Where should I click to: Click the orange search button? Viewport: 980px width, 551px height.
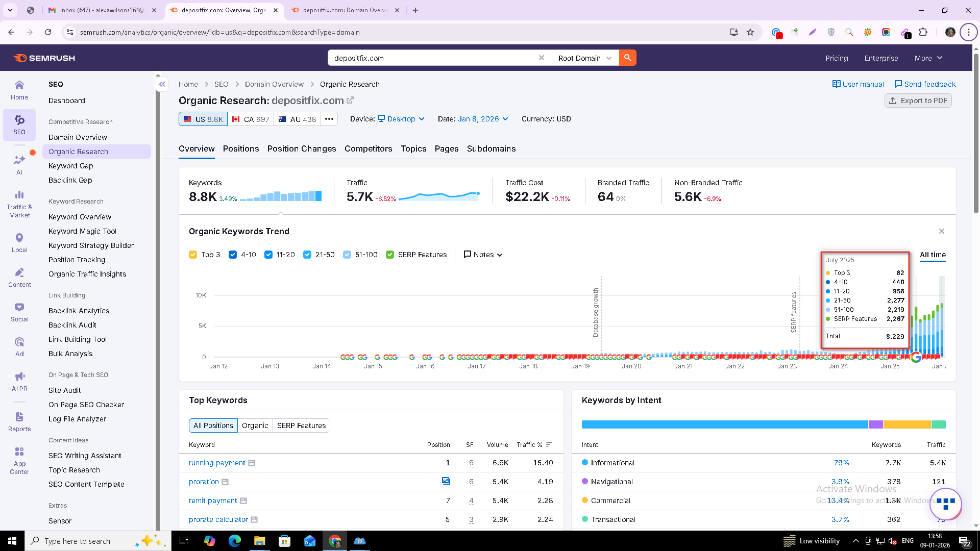(627, 58)
